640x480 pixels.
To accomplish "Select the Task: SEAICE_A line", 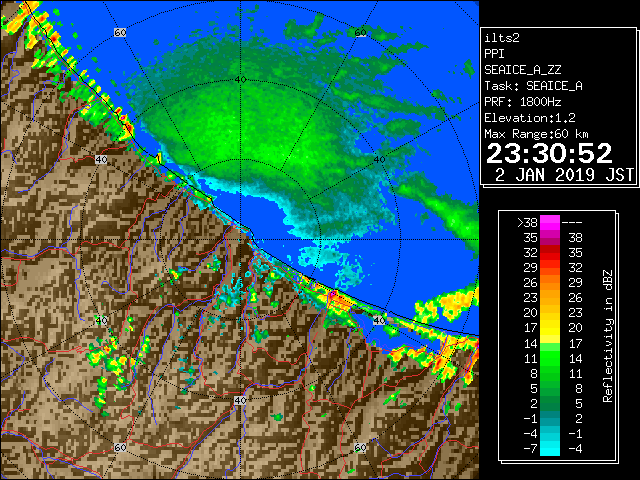I will [533, 86].
